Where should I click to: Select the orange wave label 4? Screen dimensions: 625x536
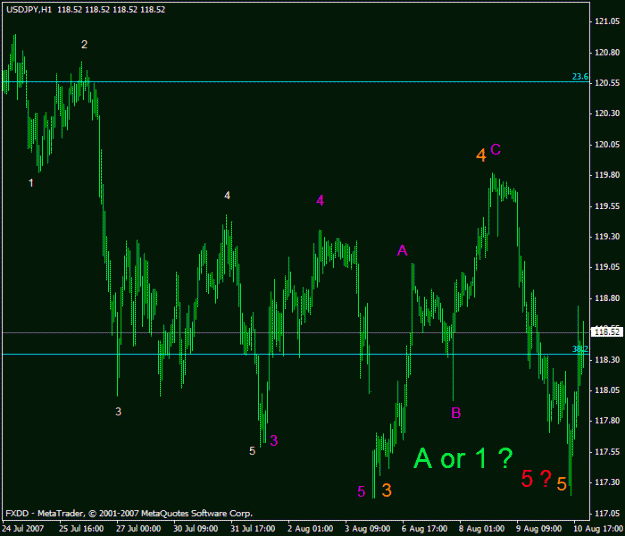pyautogui.click(x=481, y=155)
